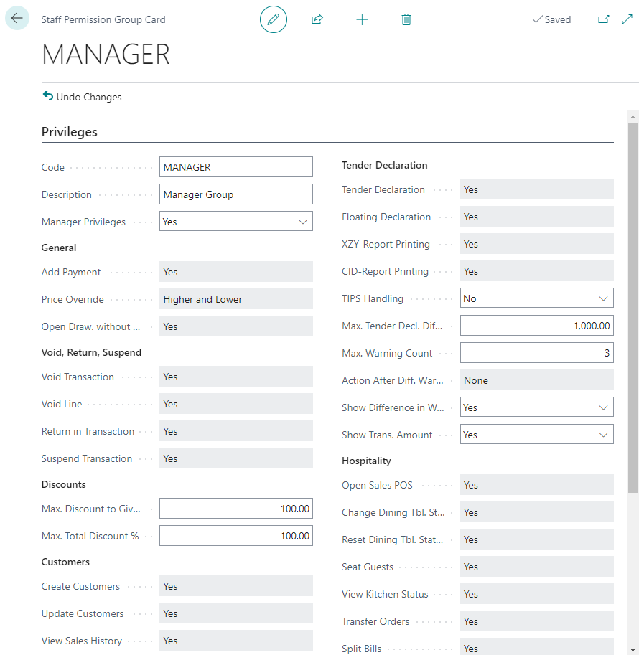The image size is (644, 655).
Task: Click the Manager Privileges field label
Action: pos(83,222)
